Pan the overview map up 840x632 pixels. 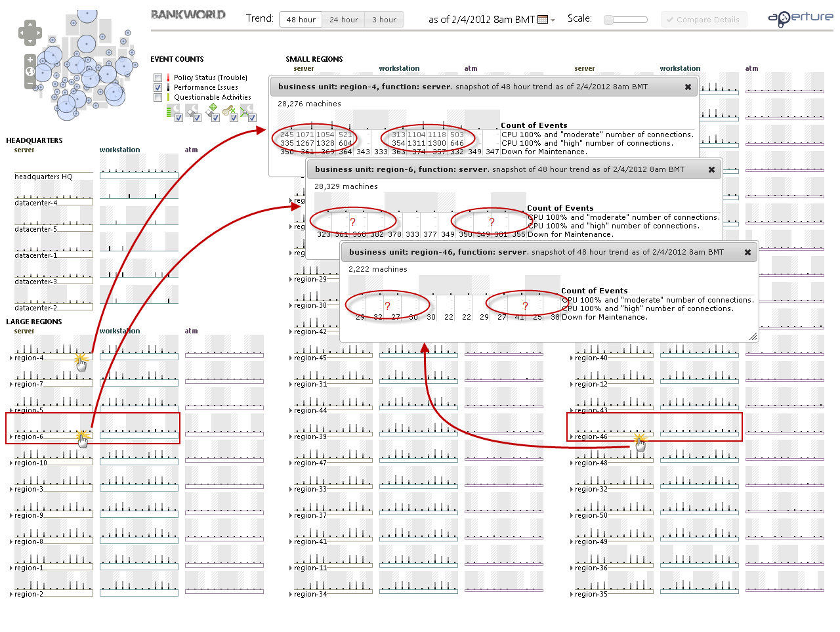click(30, 24)
